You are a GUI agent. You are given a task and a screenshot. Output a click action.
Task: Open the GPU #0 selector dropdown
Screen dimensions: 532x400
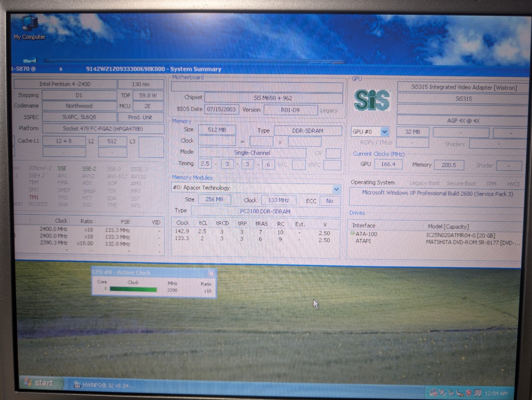tap(384, 132)
